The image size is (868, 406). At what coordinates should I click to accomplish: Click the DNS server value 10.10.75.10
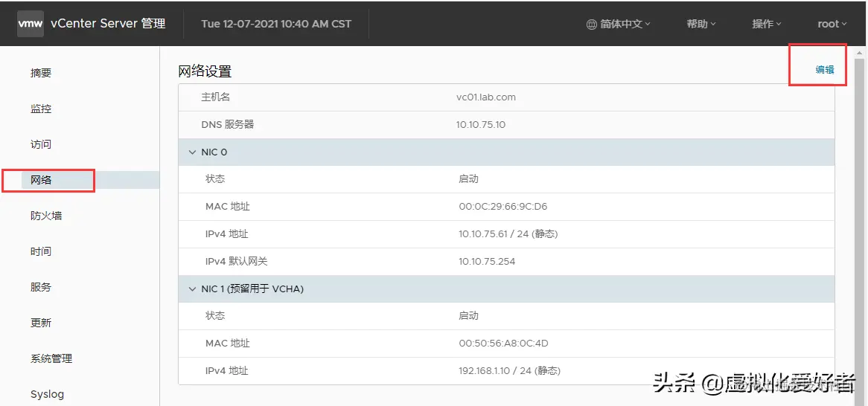(x=480, y=125)
